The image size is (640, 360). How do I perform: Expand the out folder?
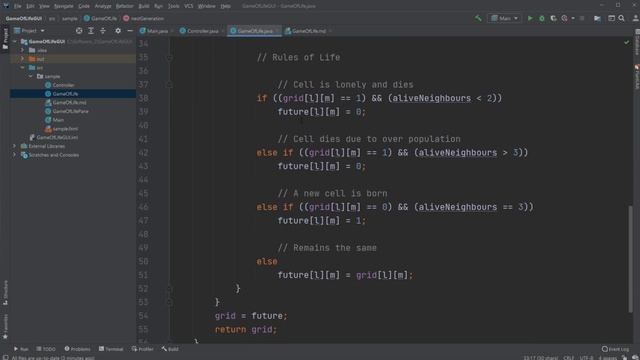(23, 59)
